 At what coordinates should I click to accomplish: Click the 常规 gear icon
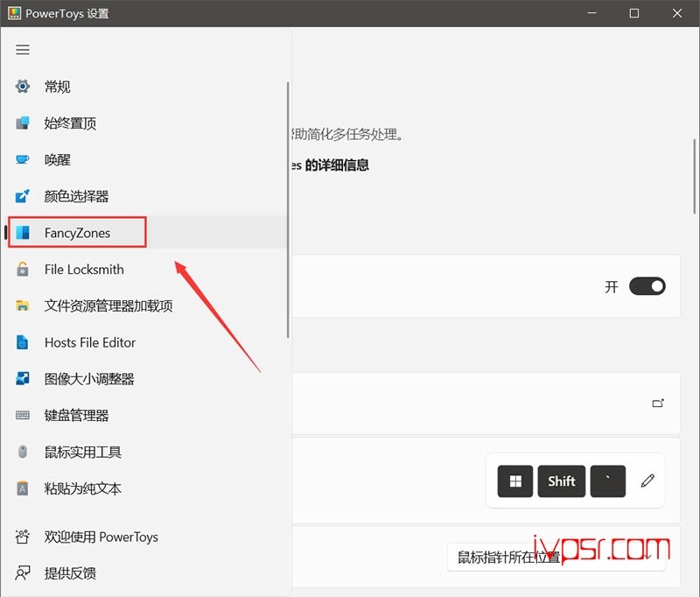pyautogui.click(x=23, y=86)
